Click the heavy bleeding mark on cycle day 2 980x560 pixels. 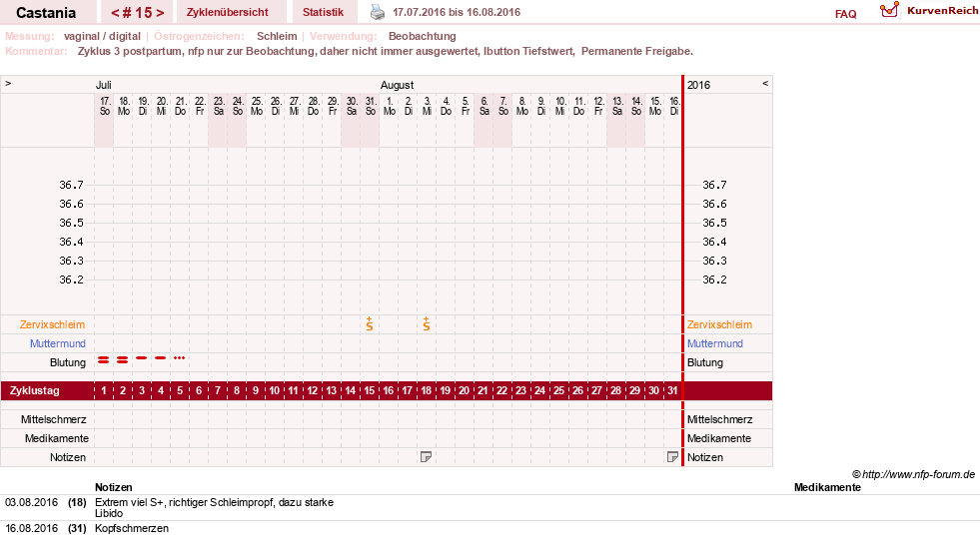[x=123, y=360]
